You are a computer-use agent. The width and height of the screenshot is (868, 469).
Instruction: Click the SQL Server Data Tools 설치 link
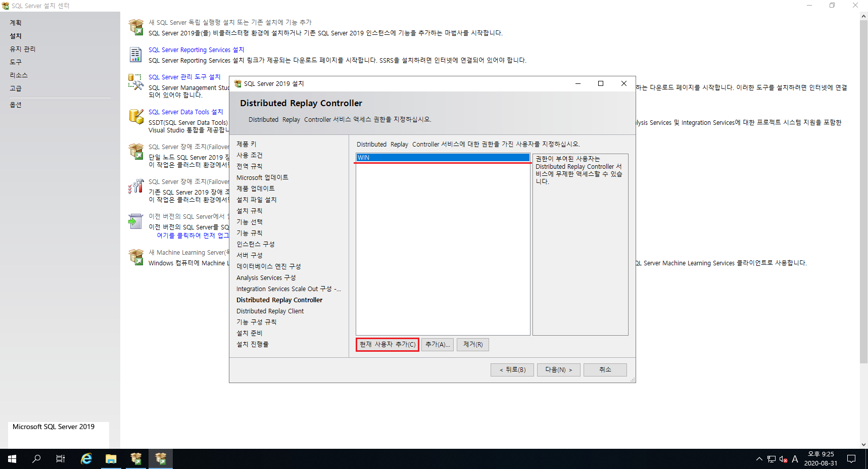186,112
